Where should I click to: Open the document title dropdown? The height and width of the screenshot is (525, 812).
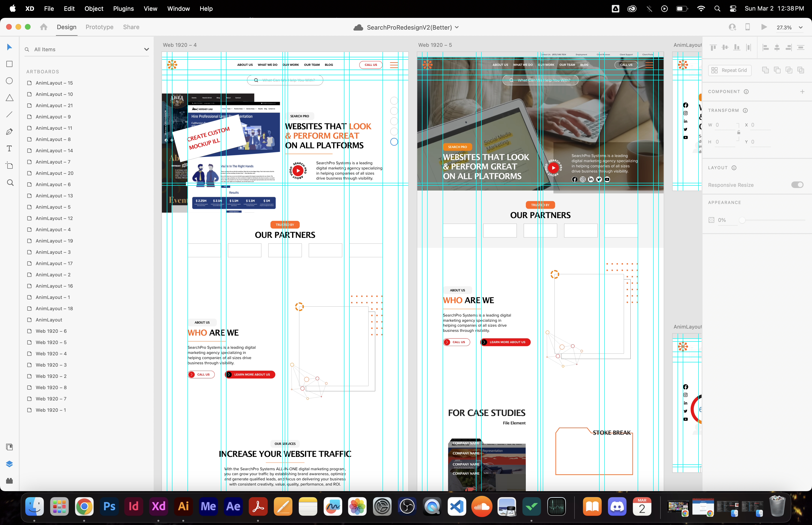pos(457,27)
